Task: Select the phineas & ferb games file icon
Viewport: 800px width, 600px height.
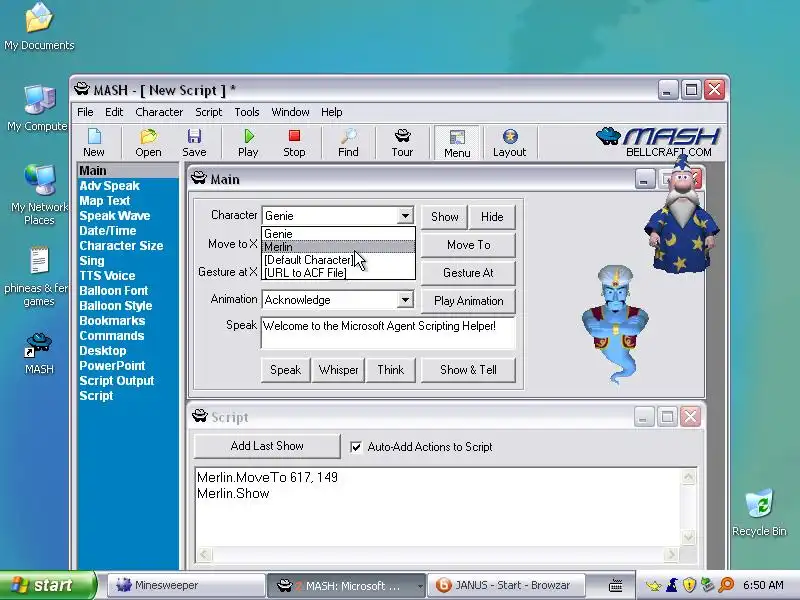Action: pyautogui.click(x=37, y=277)
